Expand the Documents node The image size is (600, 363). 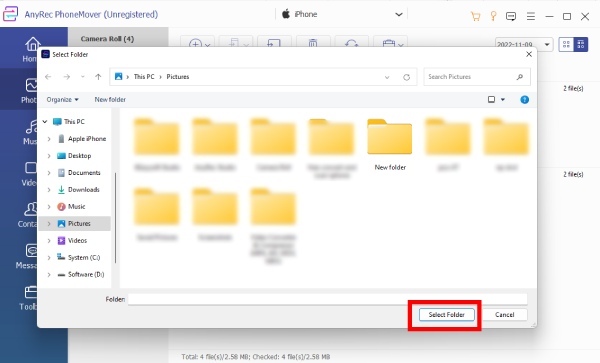tap(49, 173)
